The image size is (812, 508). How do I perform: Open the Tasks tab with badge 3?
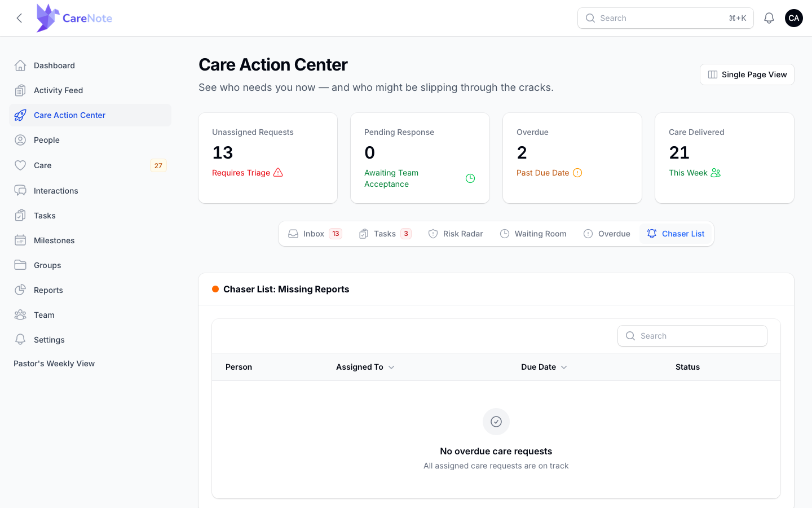385,234
